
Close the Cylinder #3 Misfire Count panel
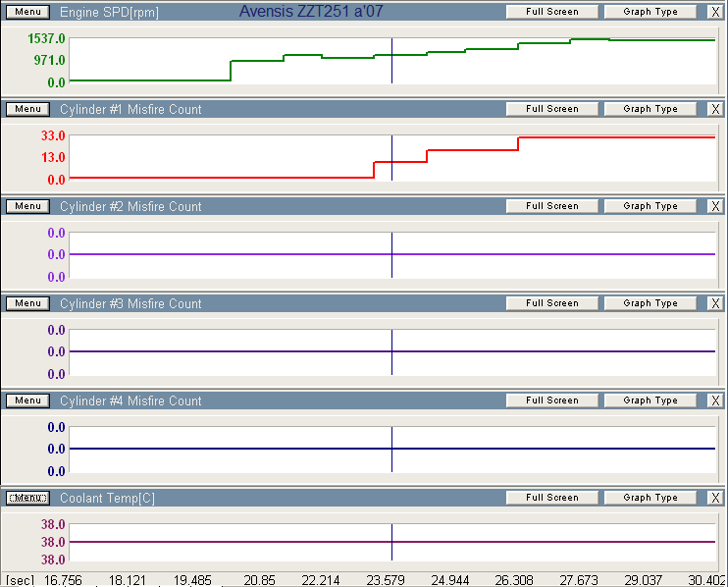click(714, 303)
